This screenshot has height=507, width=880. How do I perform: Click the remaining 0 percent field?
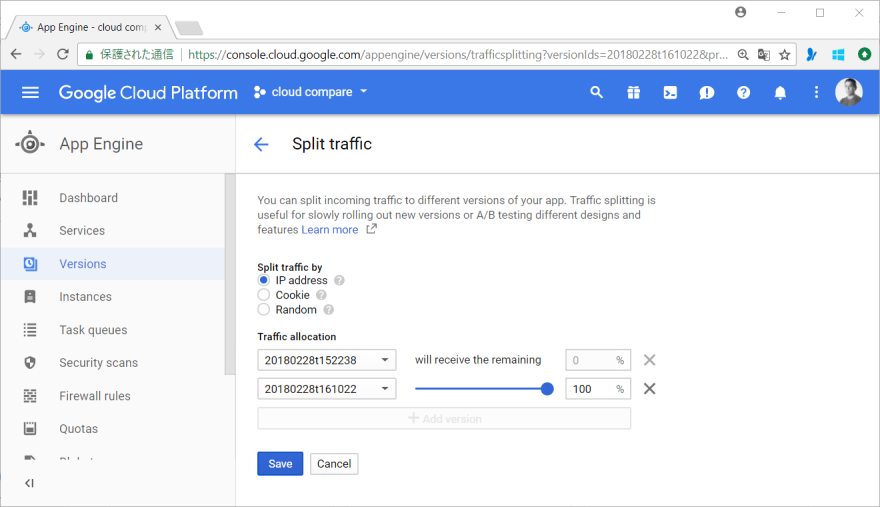point(598,360)
